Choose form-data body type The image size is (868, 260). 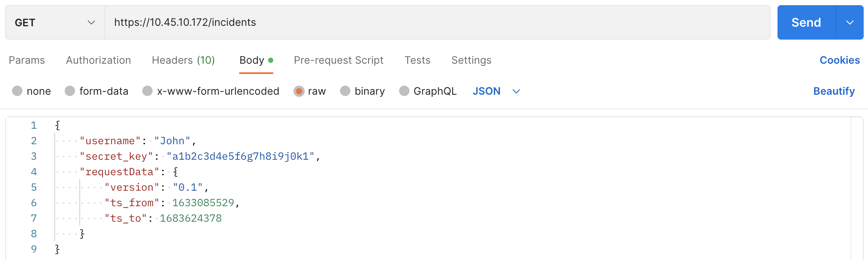[70, 91]
